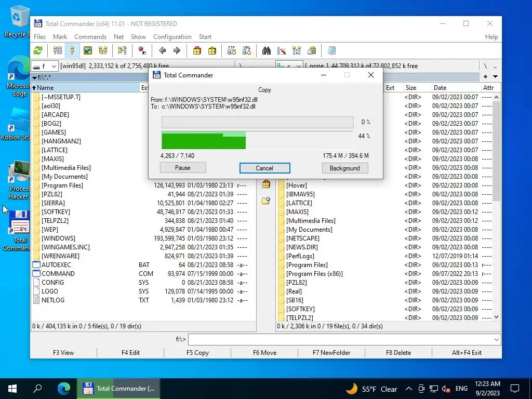This screenshot has width=532, height=399.
Task: Open the FTP new URL connection icon
Action: (247, 50)
